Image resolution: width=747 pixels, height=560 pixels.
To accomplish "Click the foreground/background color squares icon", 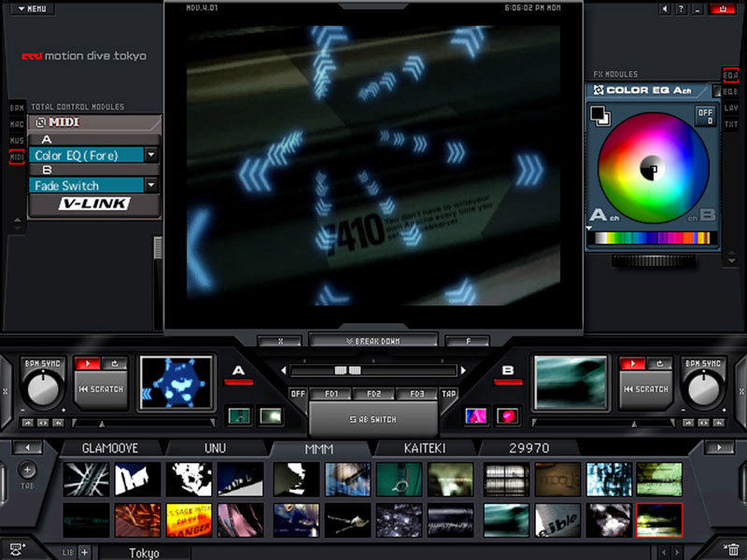I will tap(598, 115).
